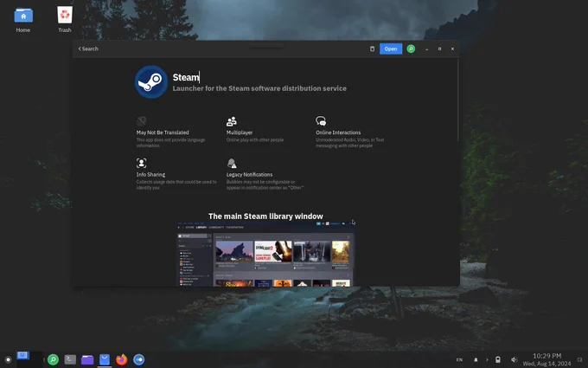The height and width of the screenshot is (368, 588).
Task: Click the Online Interactions chat bubble icon
Action: (321, 121)
